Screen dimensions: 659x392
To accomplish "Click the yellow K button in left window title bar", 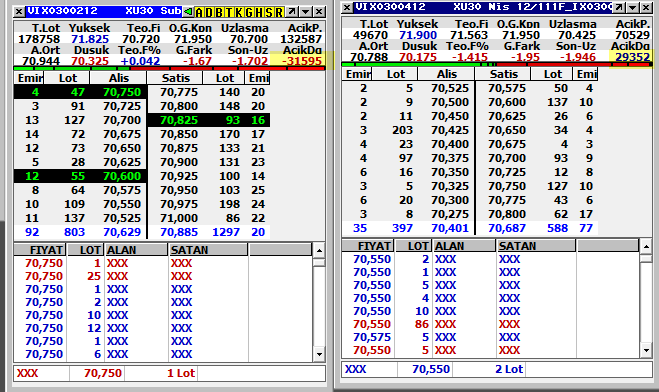I will 239,12.
